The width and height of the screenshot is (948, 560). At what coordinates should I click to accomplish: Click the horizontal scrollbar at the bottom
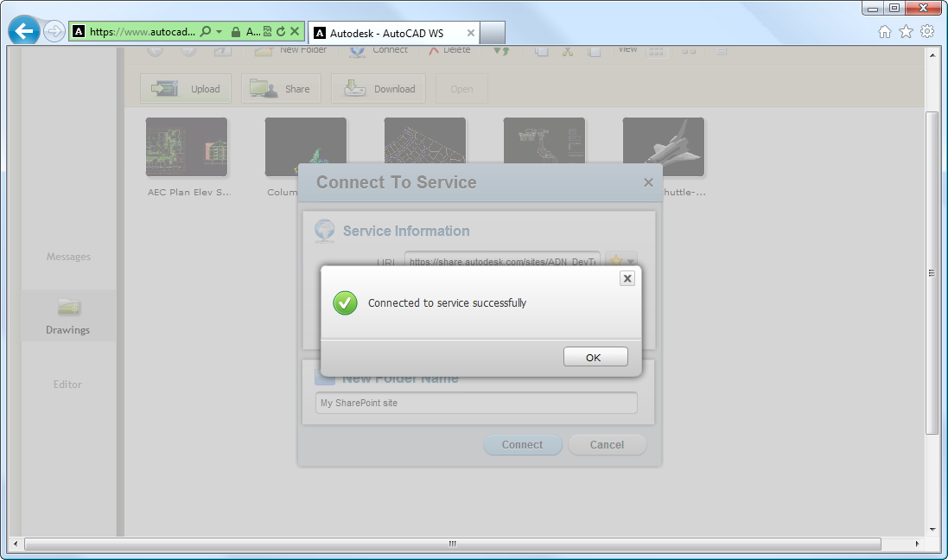pos(452,544)
